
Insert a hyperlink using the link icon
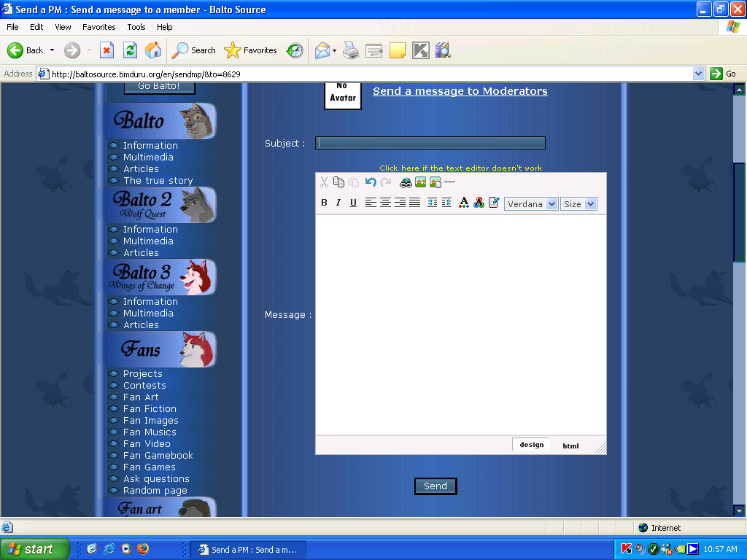[406, 182]
